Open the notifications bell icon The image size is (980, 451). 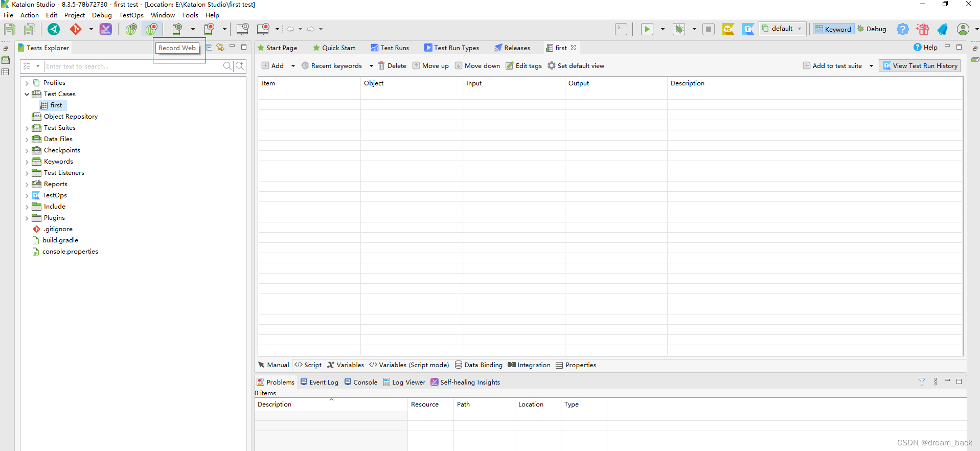[x=943, y=29]
